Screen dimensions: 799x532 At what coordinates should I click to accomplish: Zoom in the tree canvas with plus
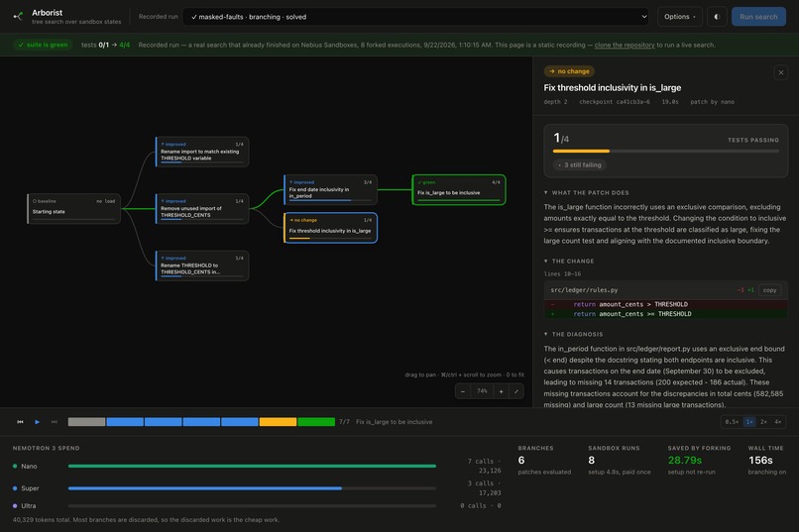tap(501, 391)
